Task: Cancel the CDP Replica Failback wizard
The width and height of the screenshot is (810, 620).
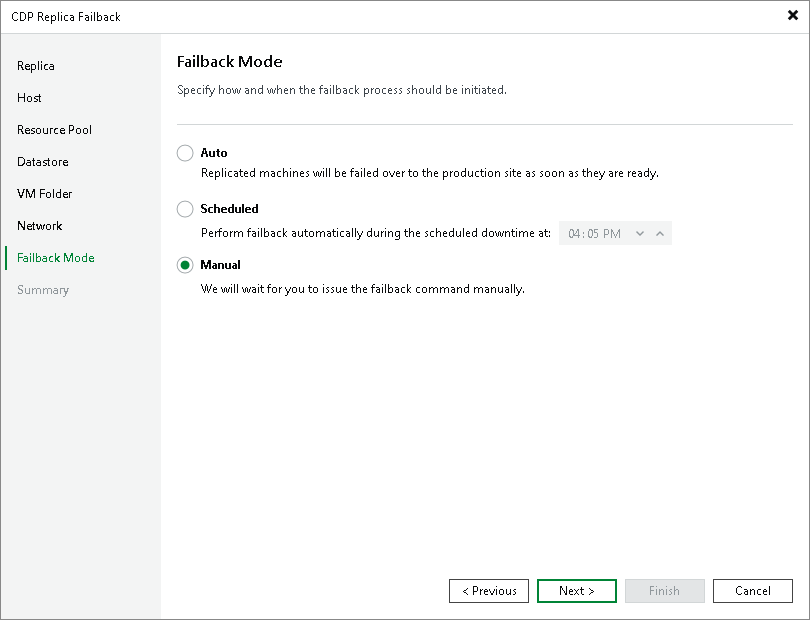Action: 752,590
